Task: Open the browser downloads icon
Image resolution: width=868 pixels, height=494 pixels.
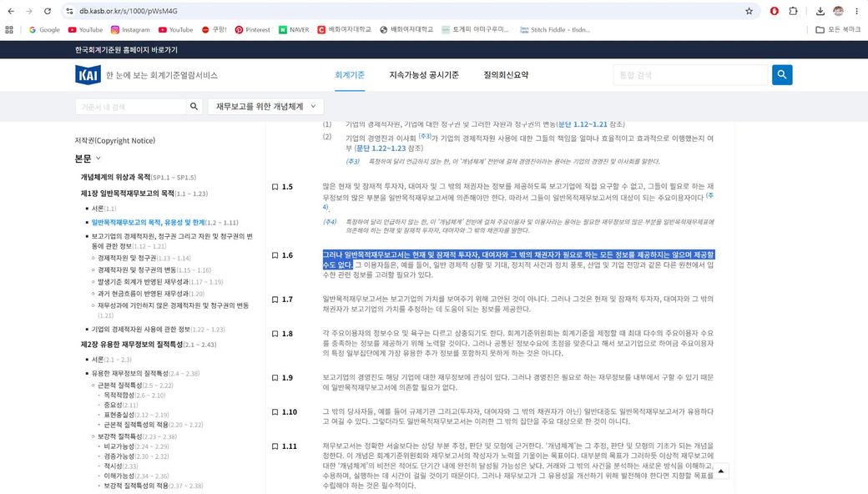Action: tap(820, 11)
